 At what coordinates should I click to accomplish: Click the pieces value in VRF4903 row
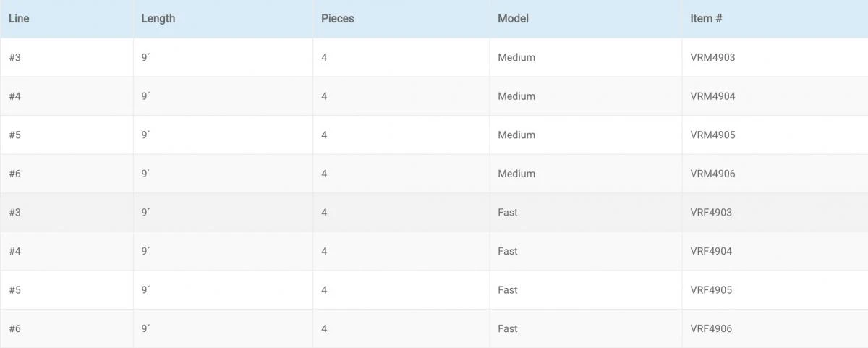(325, 213)
